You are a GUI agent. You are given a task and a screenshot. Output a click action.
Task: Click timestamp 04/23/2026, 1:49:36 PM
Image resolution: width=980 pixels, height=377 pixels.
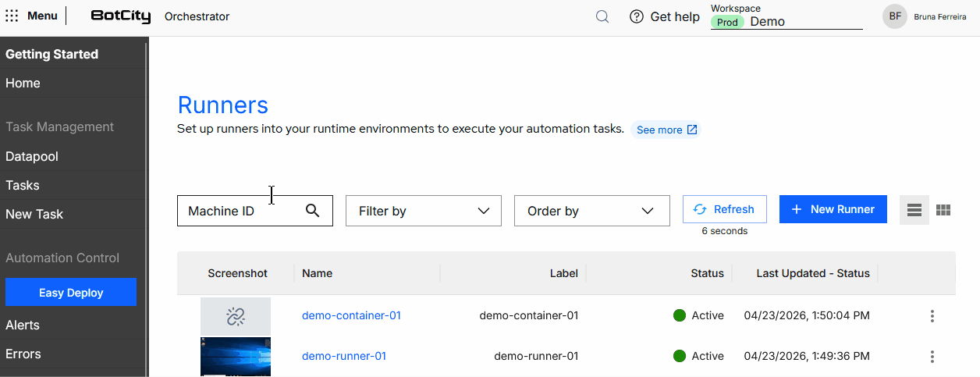[807, 357]
